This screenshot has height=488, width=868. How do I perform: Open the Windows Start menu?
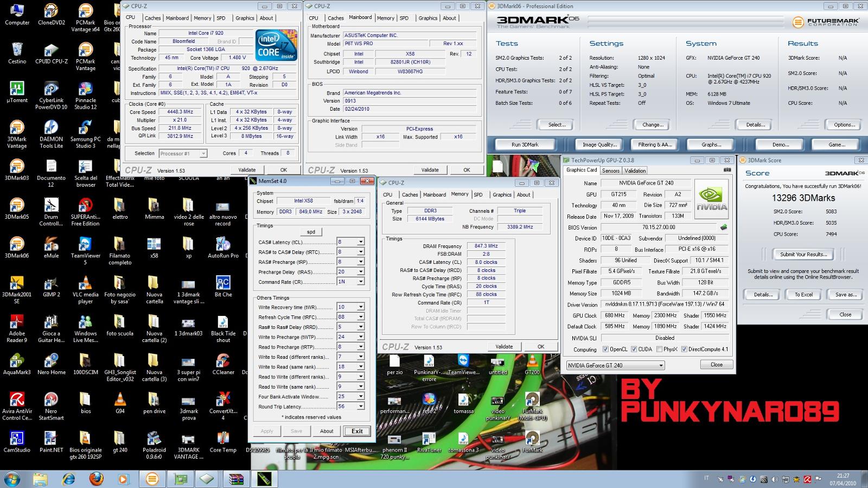pyautogui.click(x=12, y=479)
